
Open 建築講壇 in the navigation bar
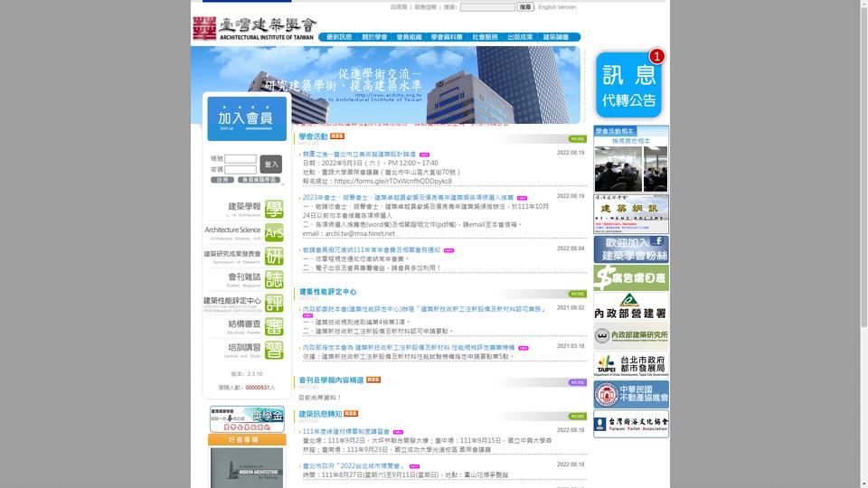tap(556, 37)
